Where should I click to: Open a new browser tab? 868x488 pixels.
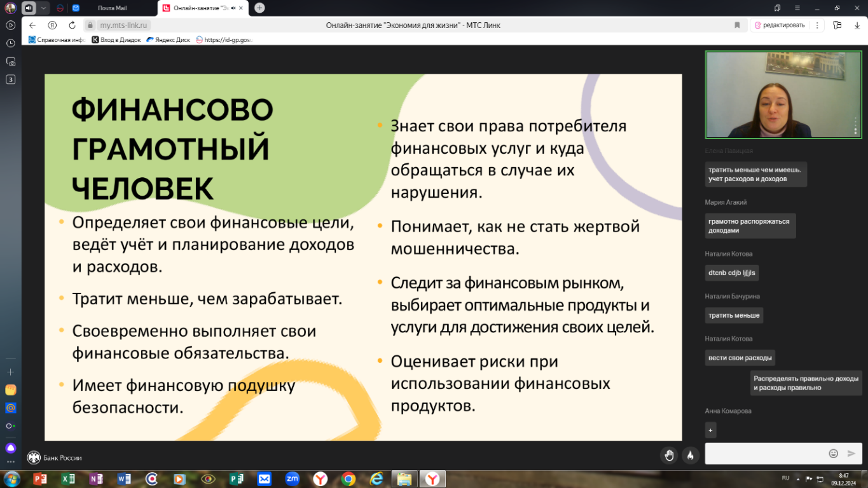[x=259, y=8]
